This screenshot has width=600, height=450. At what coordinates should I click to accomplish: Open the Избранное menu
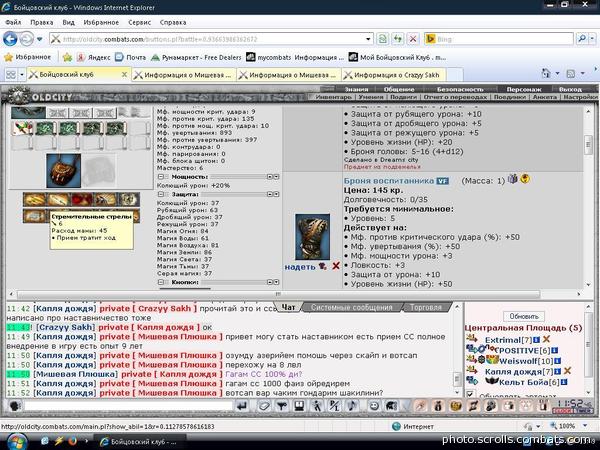point(101,22)
